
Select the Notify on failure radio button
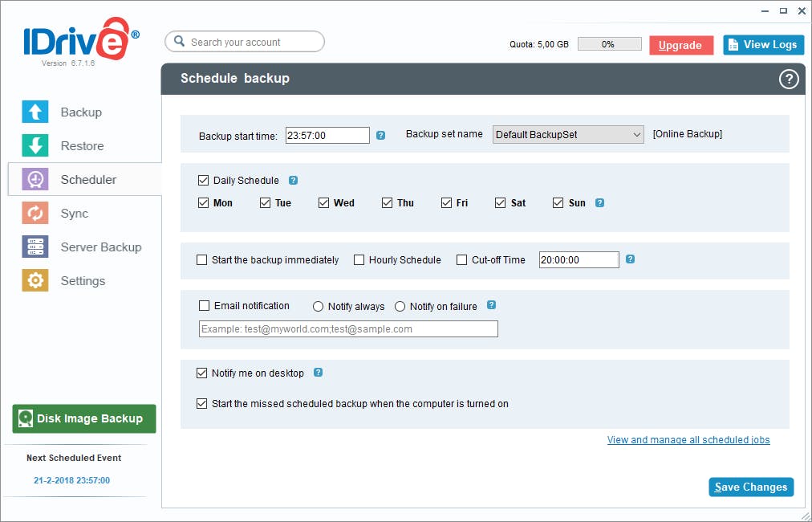tap(400, 307)
